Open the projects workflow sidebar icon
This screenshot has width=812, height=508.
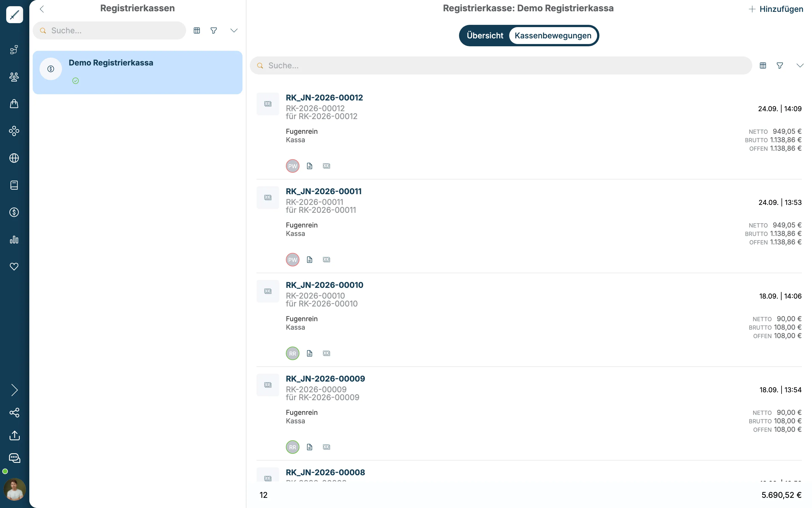tap(14, 50)
